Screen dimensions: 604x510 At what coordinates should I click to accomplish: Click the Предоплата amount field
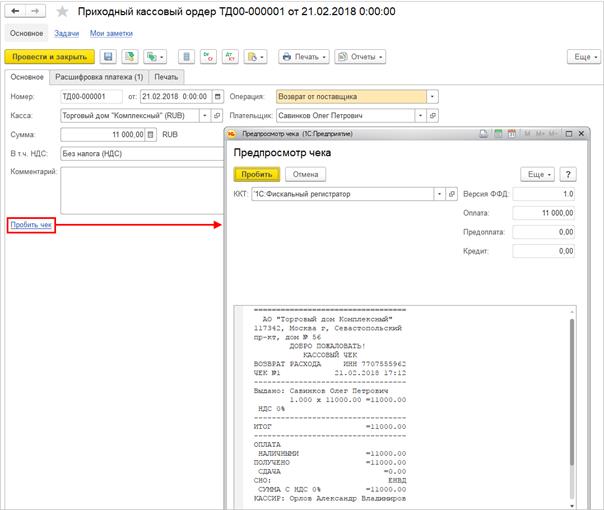(x=543, y=231)
